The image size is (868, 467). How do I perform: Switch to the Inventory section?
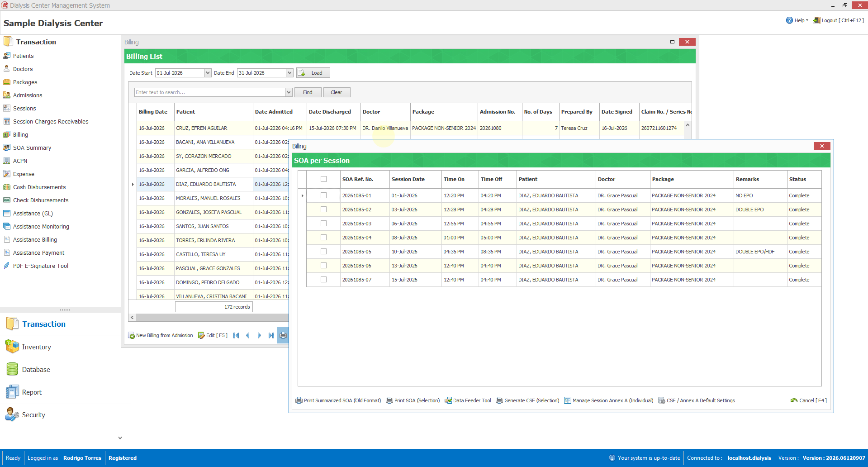[28, 347]
